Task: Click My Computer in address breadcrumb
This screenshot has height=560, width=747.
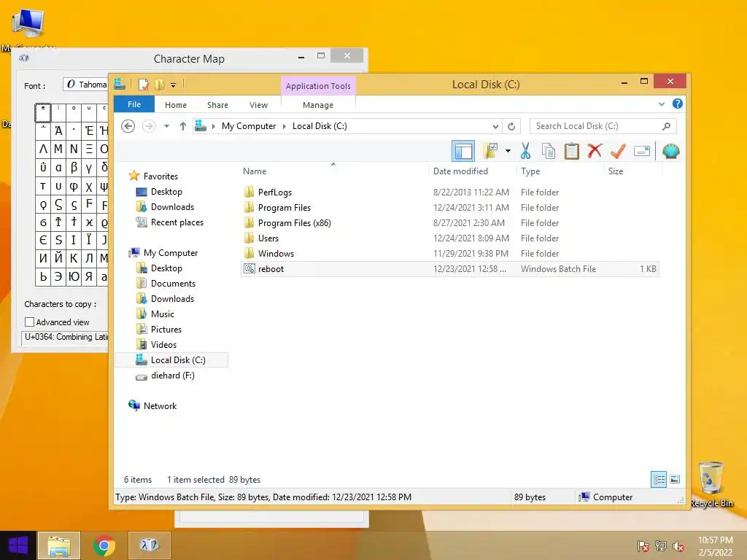Action: pos(249,126)
